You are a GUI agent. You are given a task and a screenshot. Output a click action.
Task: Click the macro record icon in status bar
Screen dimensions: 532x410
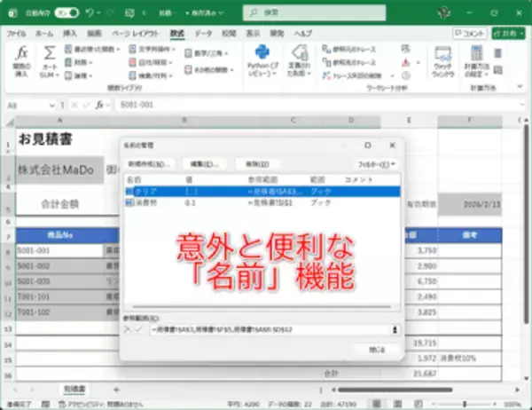point(45,404)
